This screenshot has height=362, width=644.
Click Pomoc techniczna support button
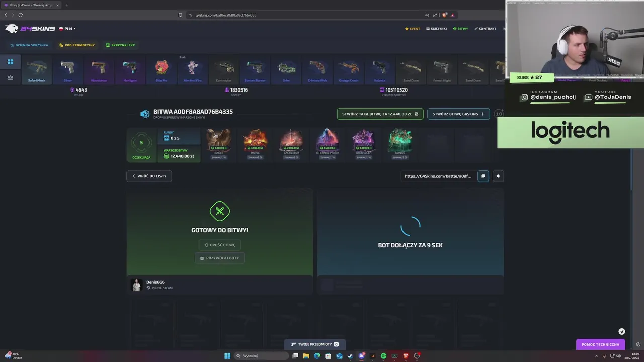[x=600, y=345]
